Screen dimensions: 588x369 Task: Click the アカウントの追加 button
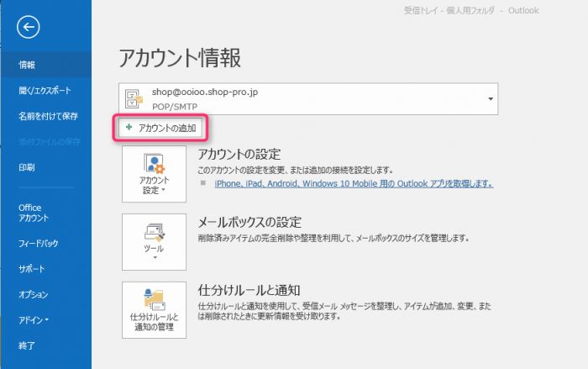pyautogui.click(x=160, y=129)
